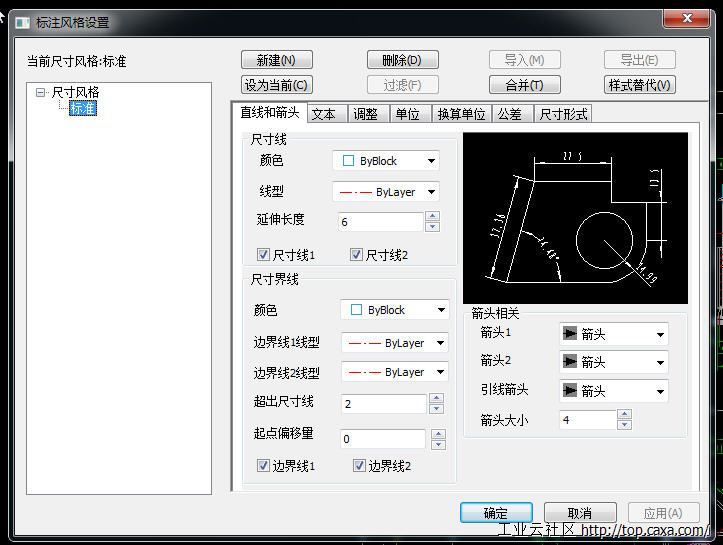Uncheck the 尺寸线2 checkbox
This screenshot has width=723, height=545.
coord(356,255)
